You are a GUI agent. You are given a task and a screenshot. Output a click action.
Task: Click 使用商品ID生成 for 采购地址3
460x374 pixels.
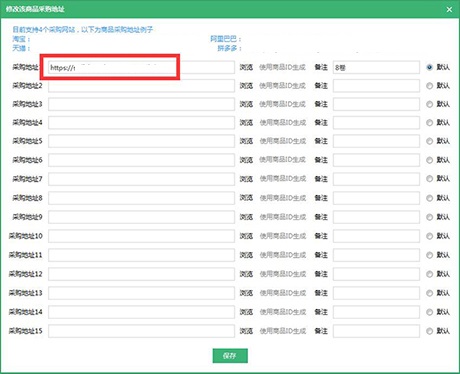click(x=282, y=104)
